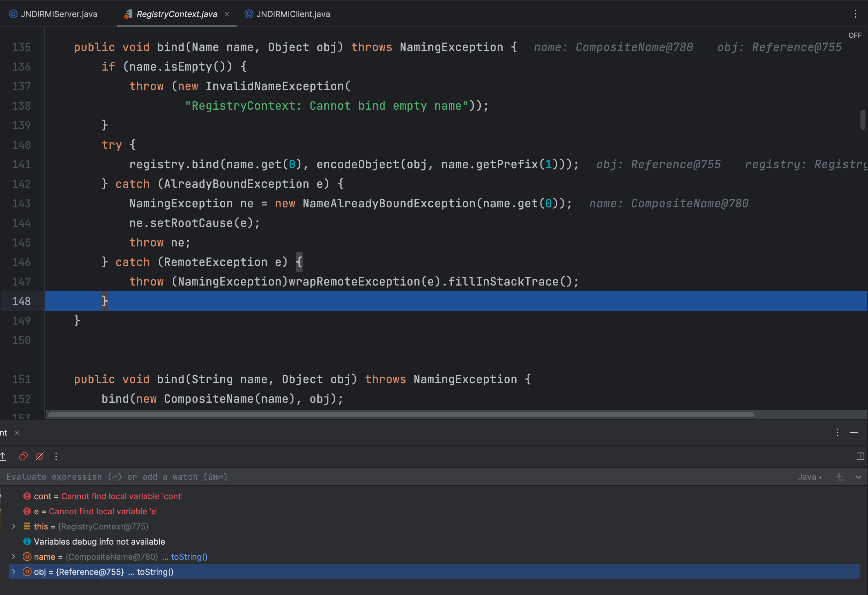Click the vertical editor scrollbar thumb
This screenshot has height=595, width=868.
click(x=862, y=119)
